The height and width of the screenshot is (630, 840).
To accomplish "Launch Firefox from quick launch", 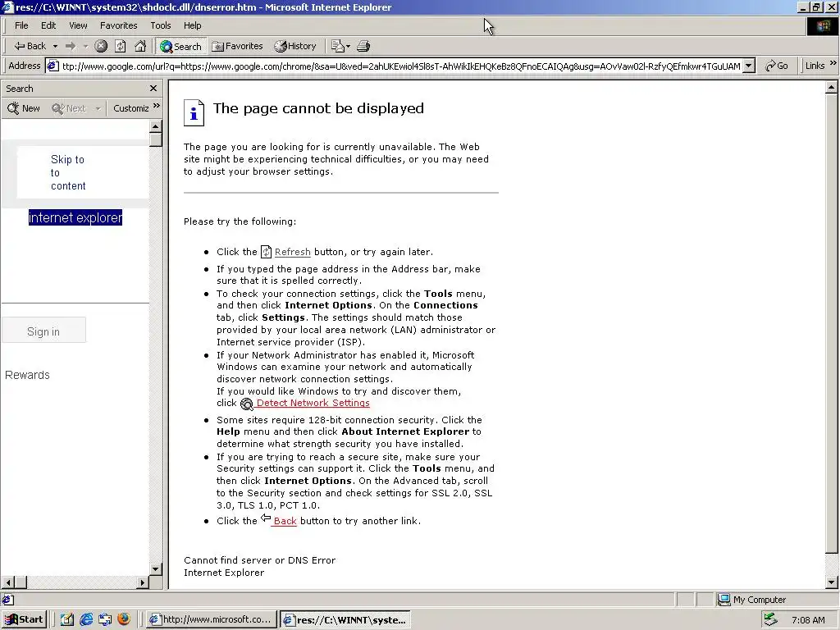I will (x=124, y=620).
